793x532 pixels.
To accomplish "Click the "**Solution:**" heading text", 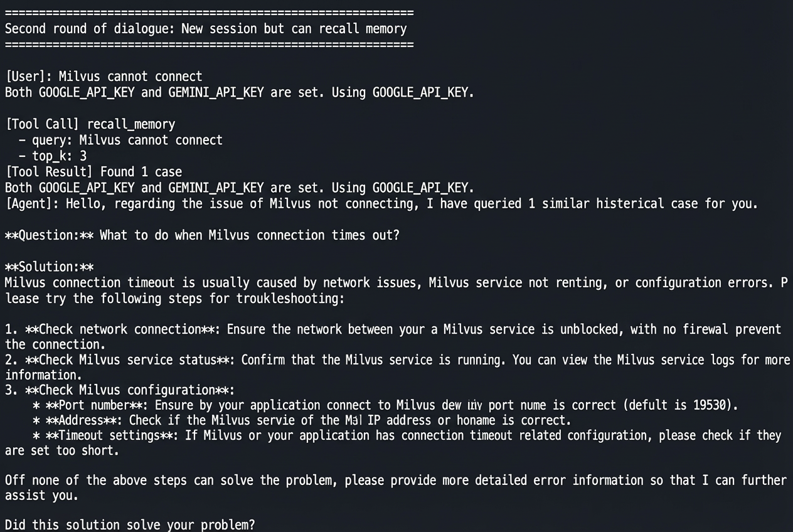I will [x=49, y=267].
